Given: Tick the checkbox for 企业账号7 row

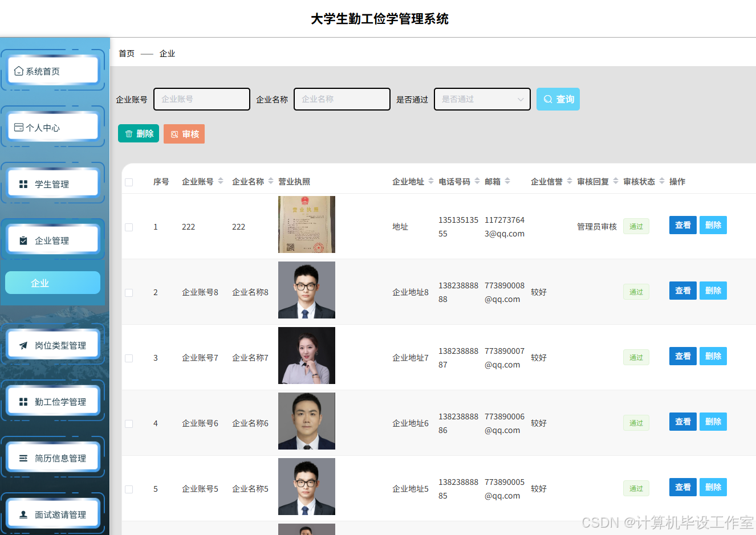Looking at the screenshot, I should click(129, 358).
